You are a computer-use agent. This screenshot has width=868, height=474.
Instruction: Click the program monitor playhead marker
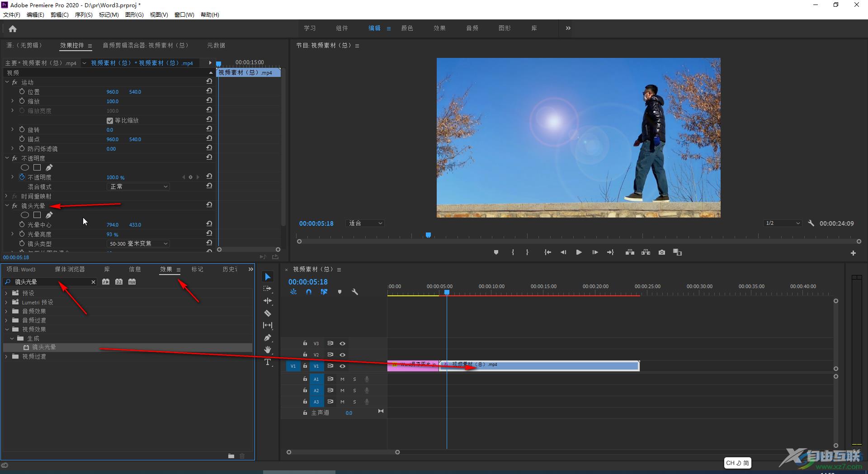428,235
